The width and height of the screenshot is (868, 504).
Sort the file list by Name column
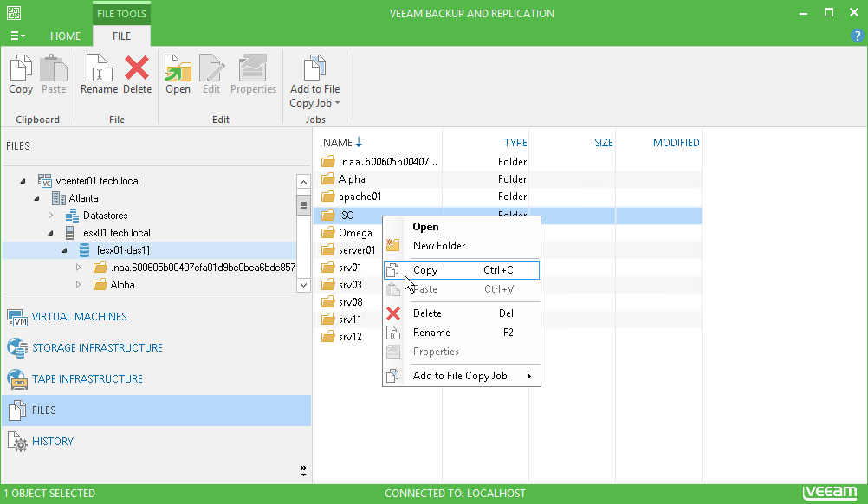(338, 143)
